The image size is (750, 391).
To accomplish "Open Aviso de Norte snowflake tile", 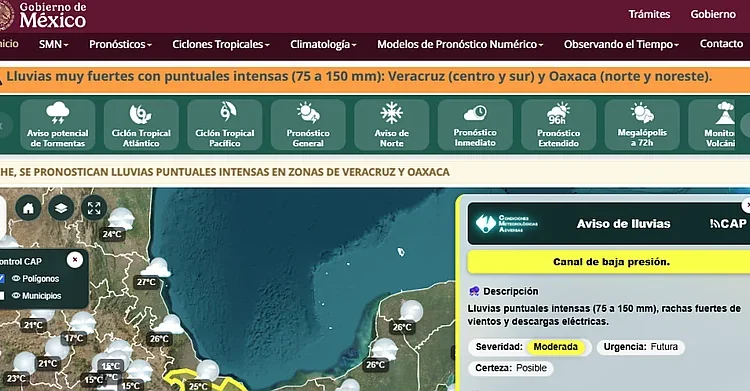I will [391, 125].
